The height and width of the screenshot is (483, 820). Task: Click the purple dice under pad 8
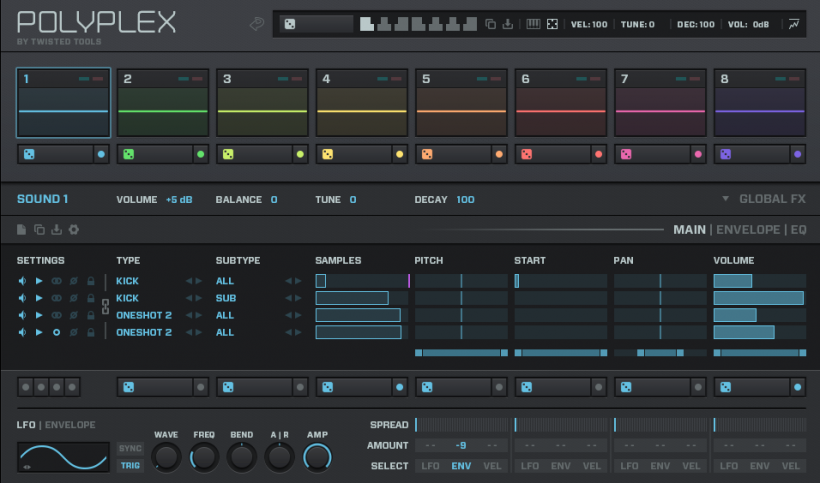(726, 155)
